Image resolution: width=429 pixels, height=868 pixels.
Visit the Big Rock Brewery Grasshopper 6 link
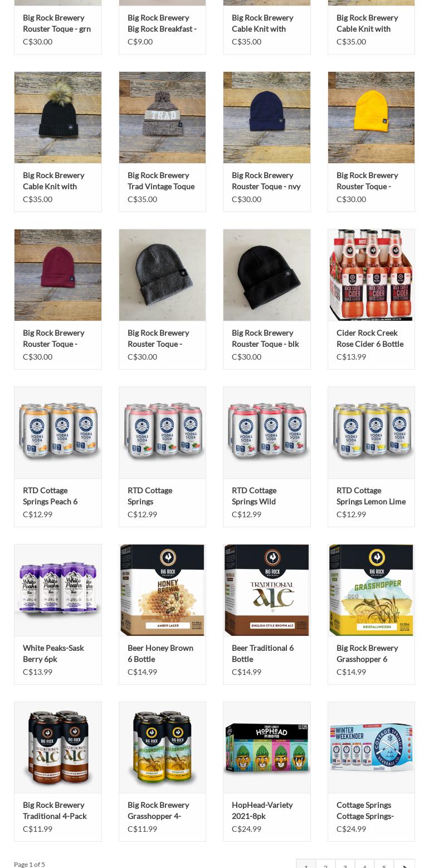(x=367, y=653)
